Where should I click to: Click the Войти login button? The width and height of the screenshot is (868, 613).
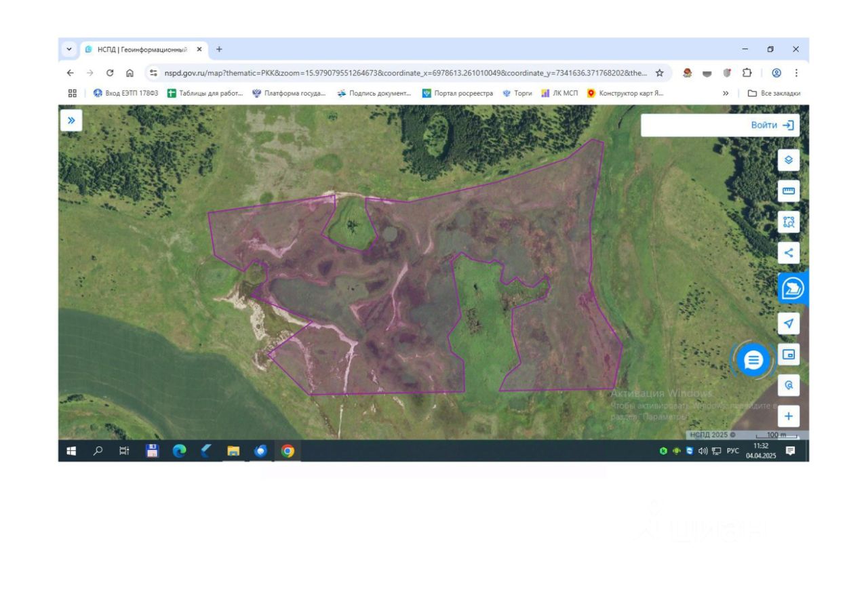772,125
